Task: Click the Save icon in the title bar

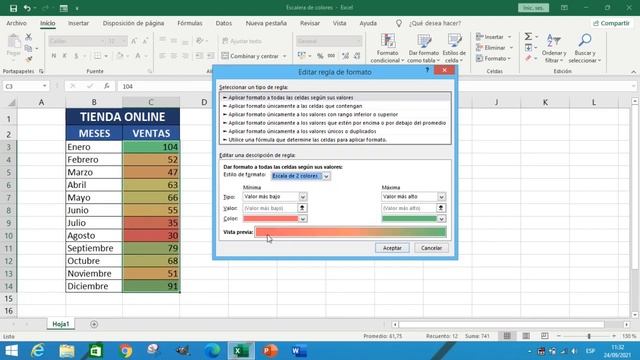Action: click(x=13, y=8)
